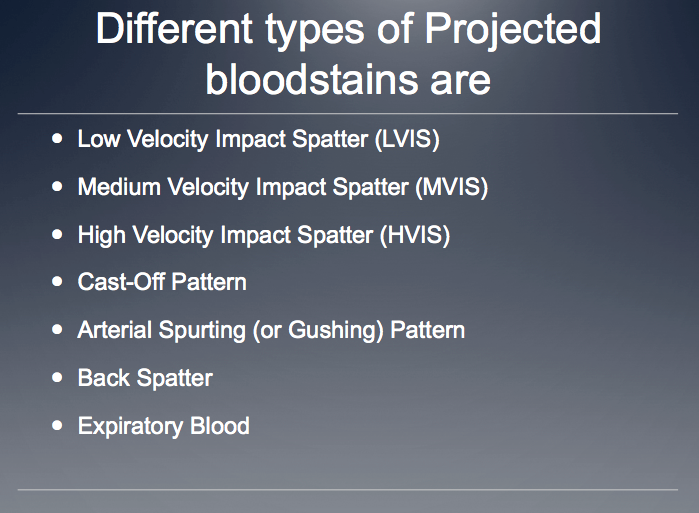
Task: Click the '(HVIS)' abbreviation
Action: [416, 235]
